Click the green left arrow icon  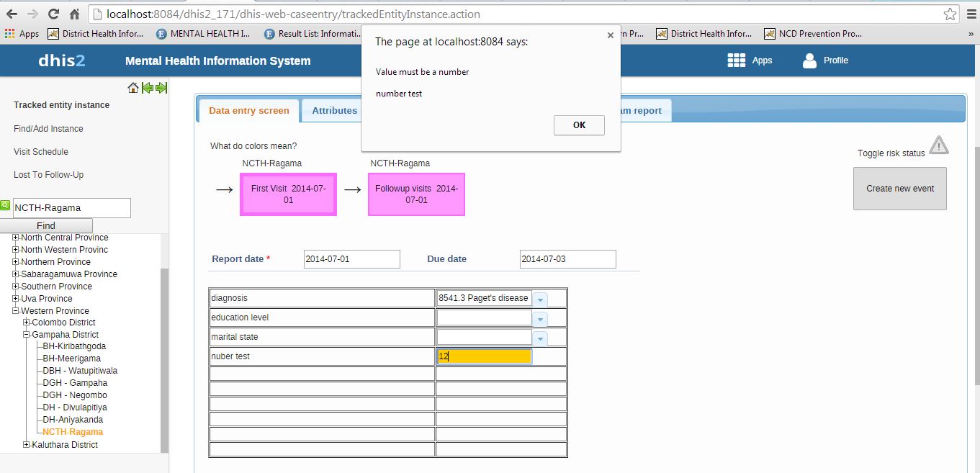coord(148,88)
